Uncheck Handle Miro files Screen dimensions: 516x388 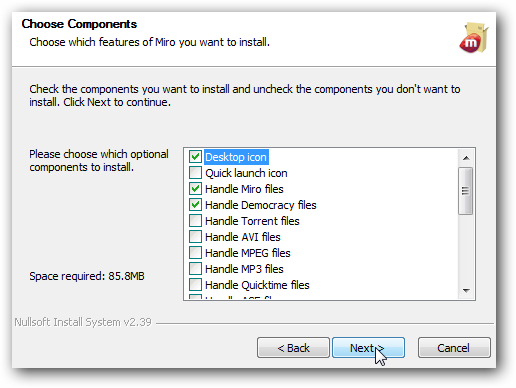click(195, 189)
